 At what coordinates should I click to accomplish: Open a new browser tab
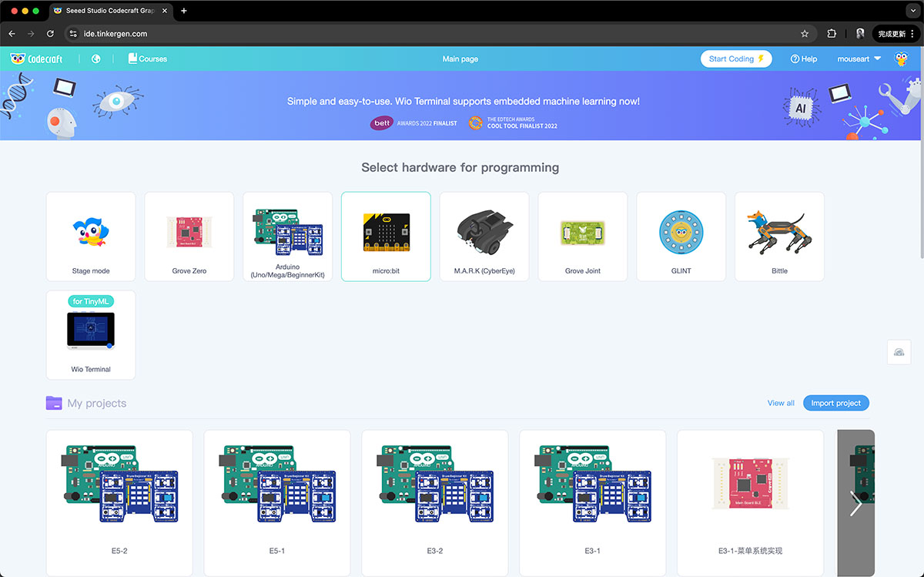point(183,11)
